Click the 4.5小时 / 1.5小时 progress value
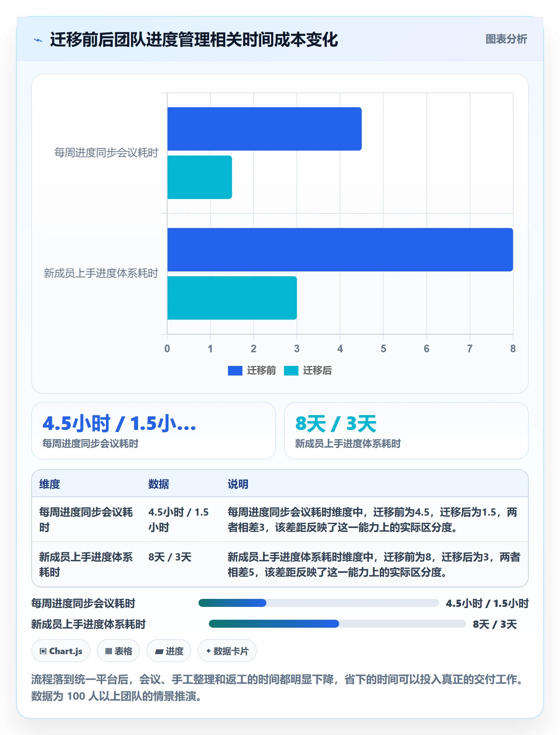560x735 pixels. [x=487, y=603]
